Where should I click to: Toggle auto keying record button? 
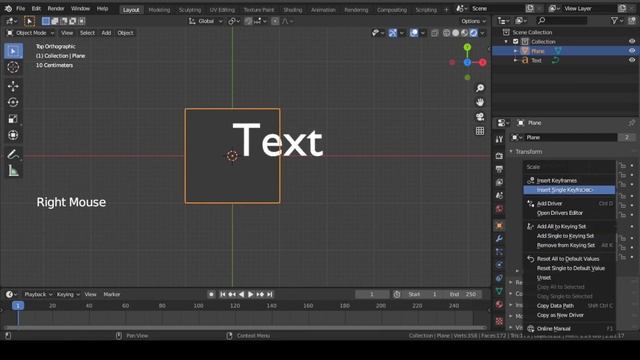point(211,294)
